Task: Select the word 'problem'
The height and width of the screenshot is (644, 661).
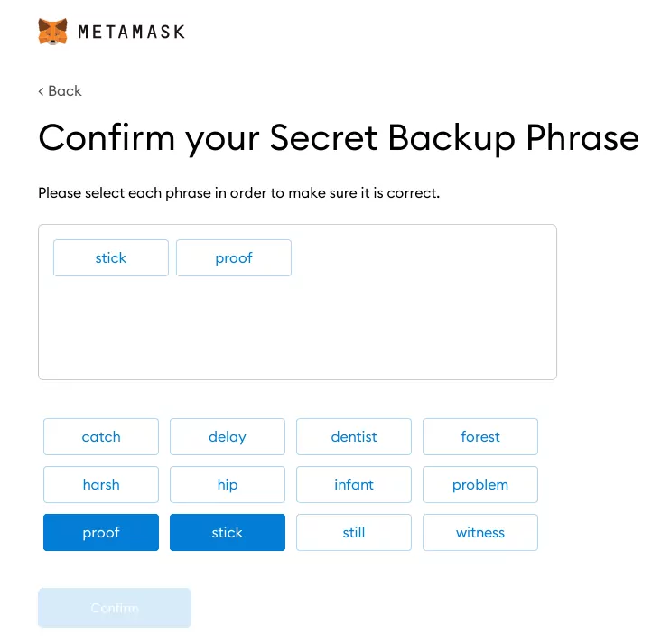Action: coord(480,485)
